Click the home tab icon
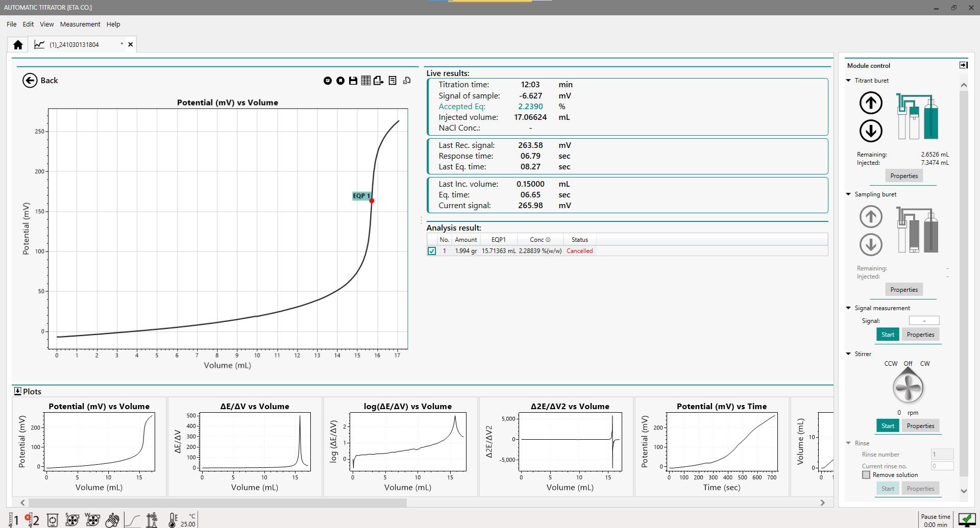Viewport: 980px width, 528px height. coord(18,45)
